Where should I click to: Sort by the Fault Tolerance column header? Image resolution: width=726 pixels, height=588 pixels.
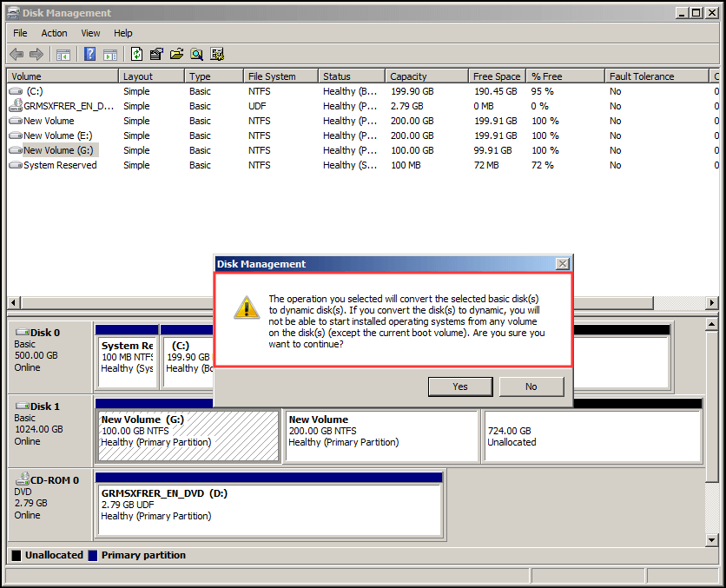click(x=657, y=76)
